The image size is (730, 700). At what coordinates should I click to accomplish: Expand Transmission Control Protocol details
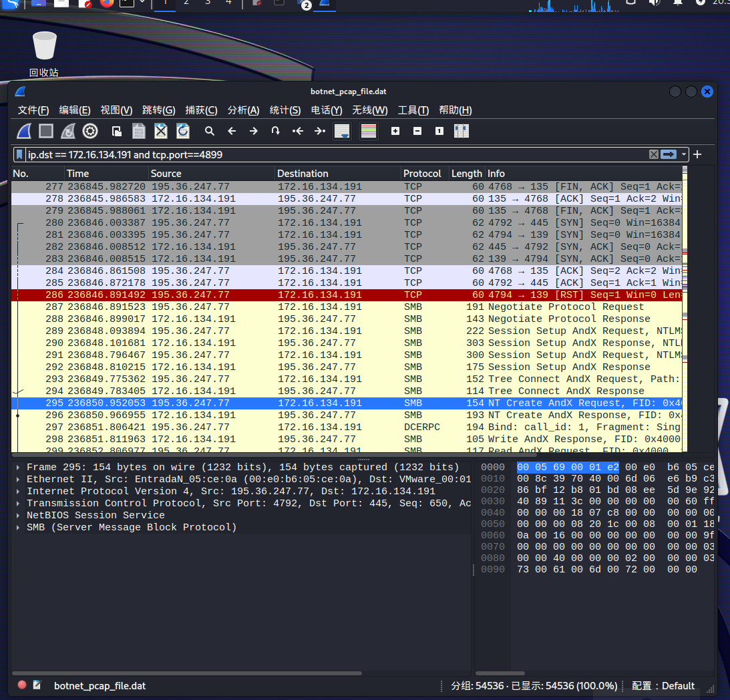coord(17,504)
